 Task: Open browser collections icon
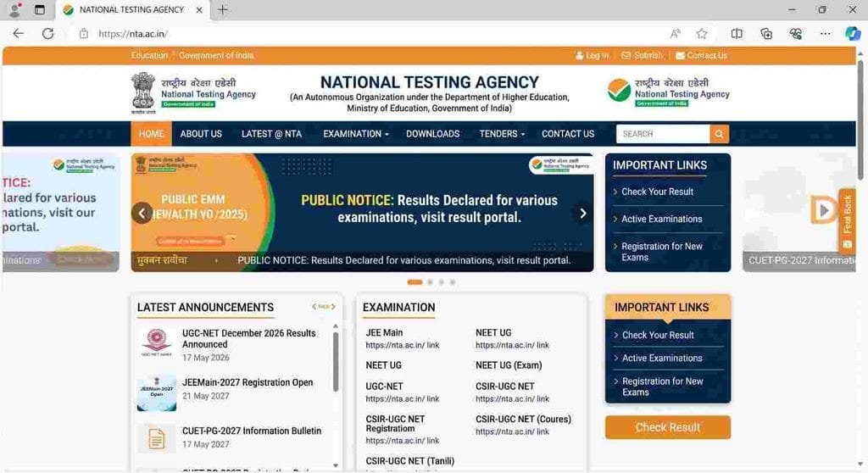coord(766,34)
